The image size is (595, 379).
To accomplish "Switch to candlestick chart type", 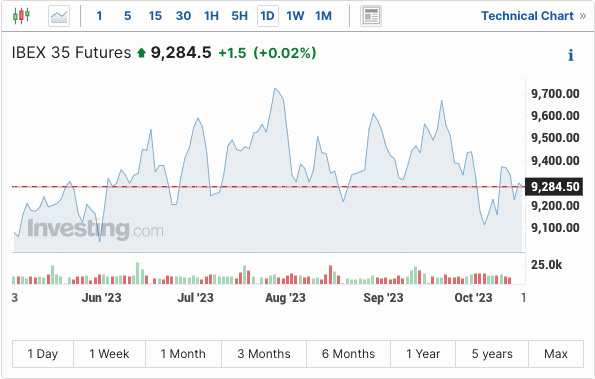I will [21, 16].
